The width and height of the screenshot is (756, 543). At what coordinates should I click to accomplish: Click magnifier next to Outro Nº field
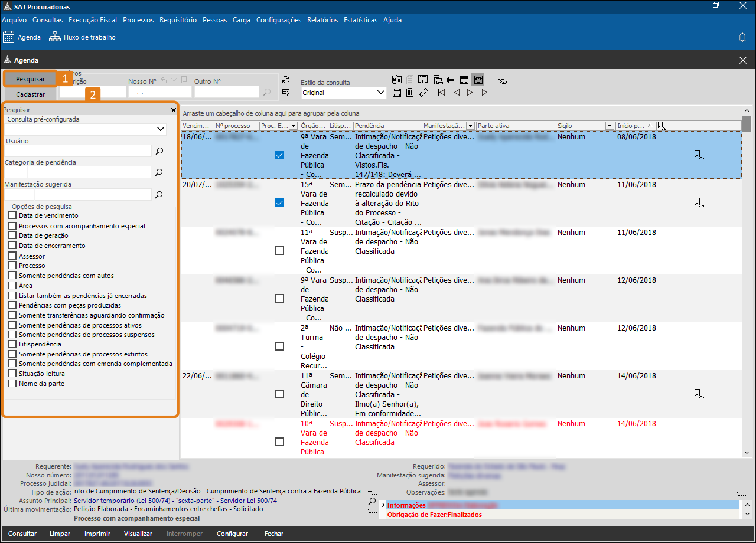click(267, 92)
